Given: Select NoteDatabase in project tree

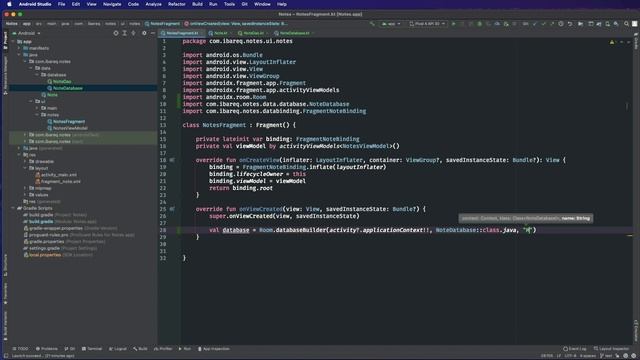Looking at the screenshot, I should [68, 88].
